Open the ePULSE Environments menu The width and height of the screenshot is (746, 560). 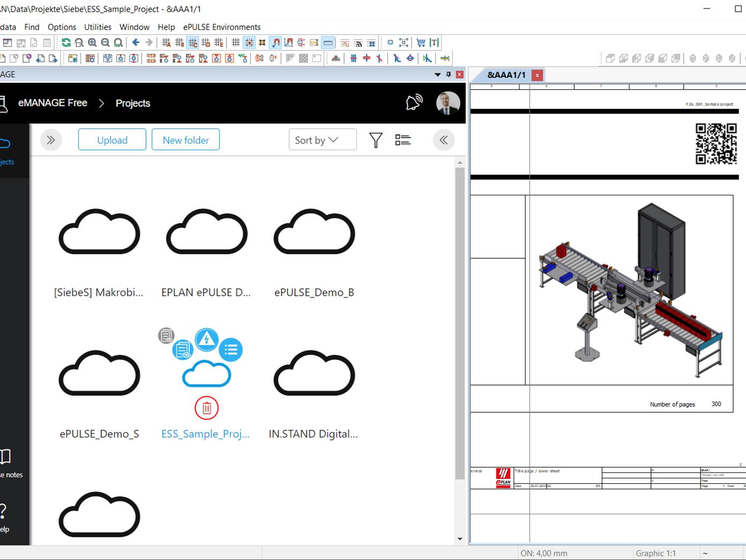pyautogui.click(x=222, y=27)
